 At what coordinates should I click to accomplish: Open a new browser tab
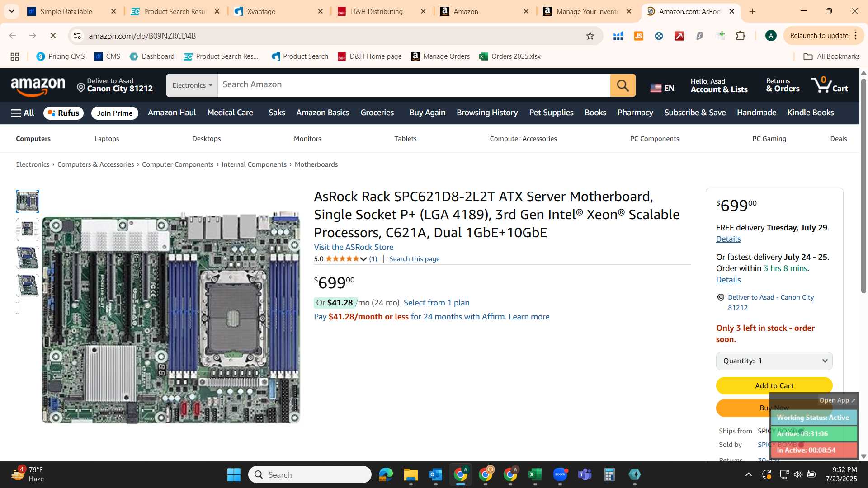point(752,11)
